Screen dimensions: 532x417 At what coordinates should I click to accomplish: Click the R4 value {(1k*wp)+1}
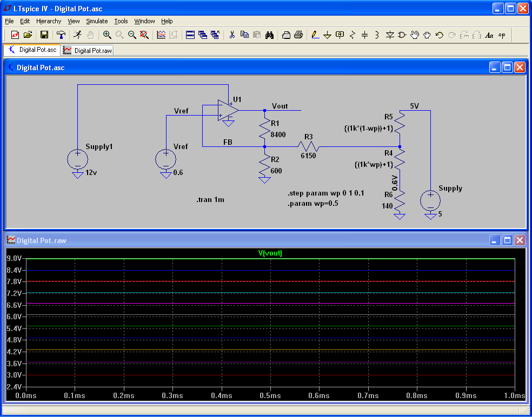point(374,165)
